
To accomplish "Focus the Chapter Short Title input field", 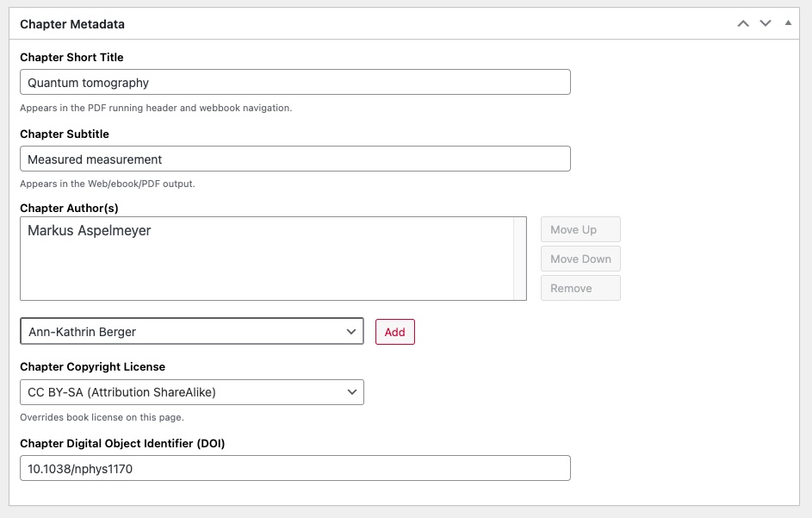I will 294,83.
